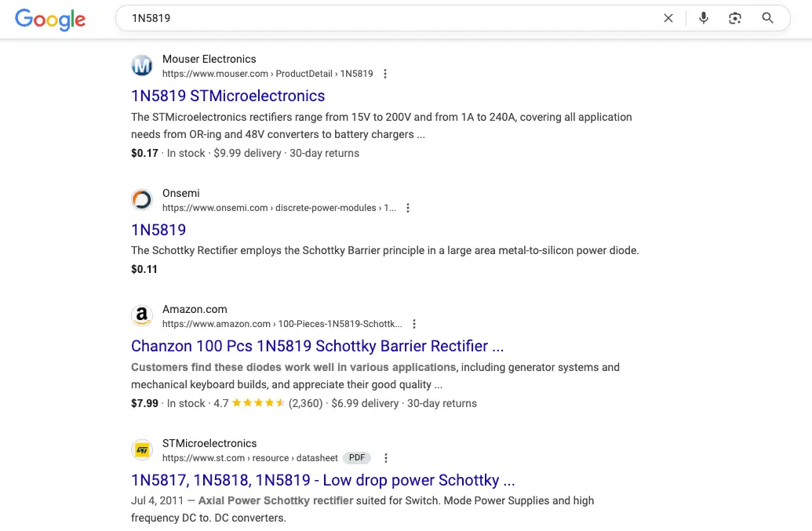Click the Mouser Electronics favicon
This screenshot has height=531, width=812.
(x=142, y=66)
